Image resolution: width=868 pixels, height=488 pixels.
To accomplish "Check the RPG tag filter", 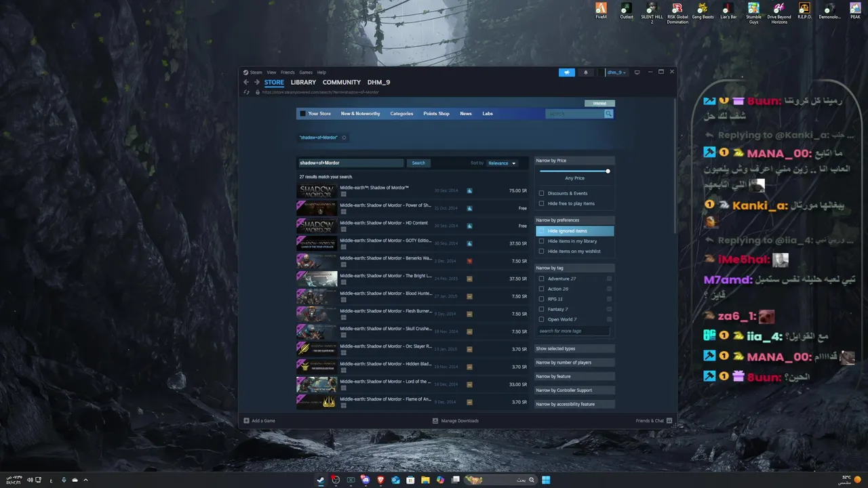I will [x=541, y=299].
